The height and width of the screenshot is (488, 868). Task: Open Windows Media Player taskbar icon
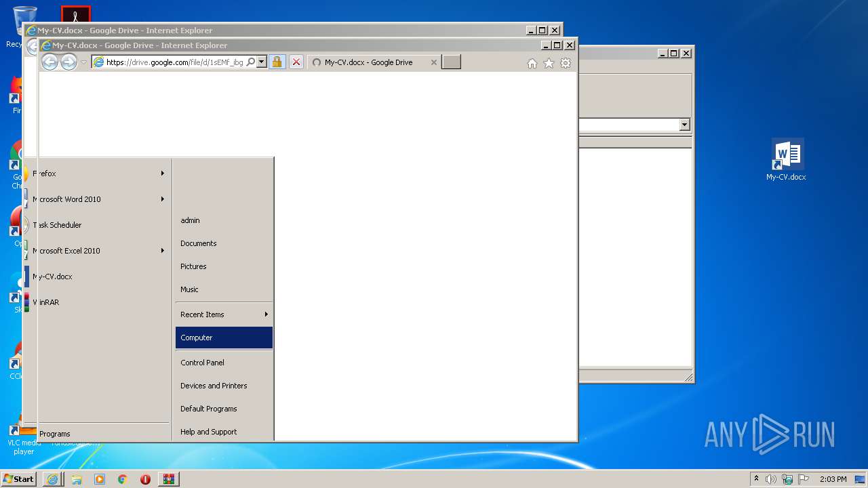pos(100,479)
